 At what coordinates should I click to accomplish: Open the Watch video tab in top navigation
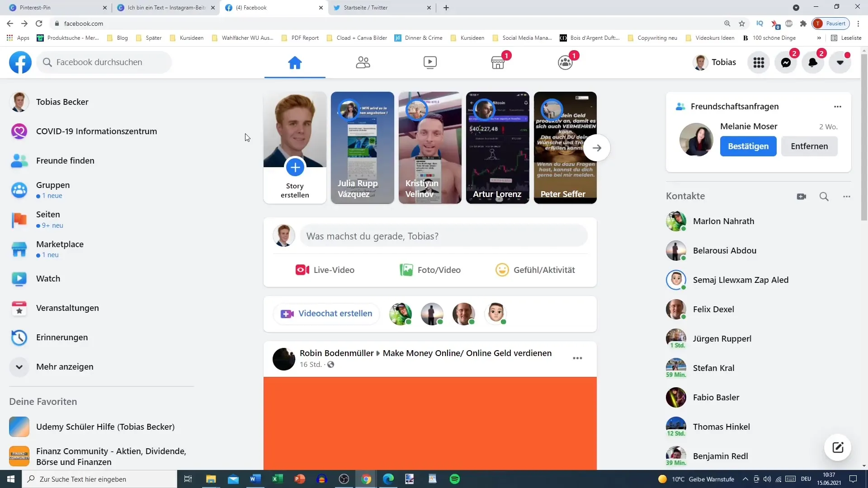(x=430, y=62)
